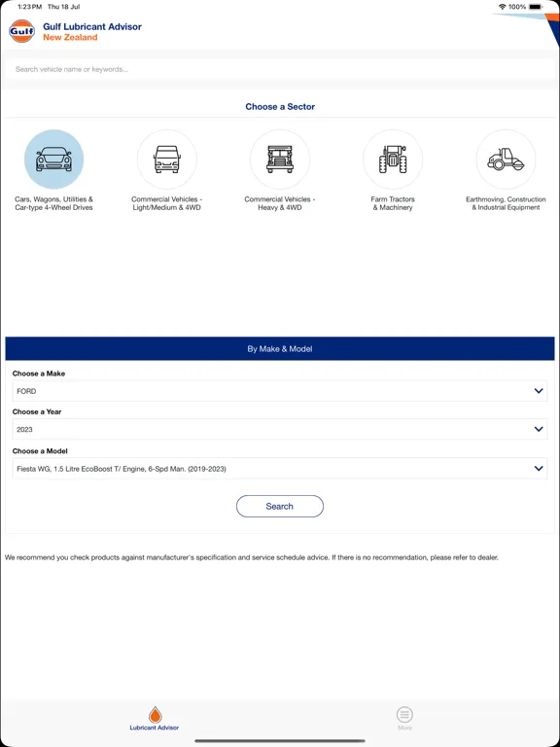
Task: Tap the chevron arrow on the Model field
Action: coord(539,469)
